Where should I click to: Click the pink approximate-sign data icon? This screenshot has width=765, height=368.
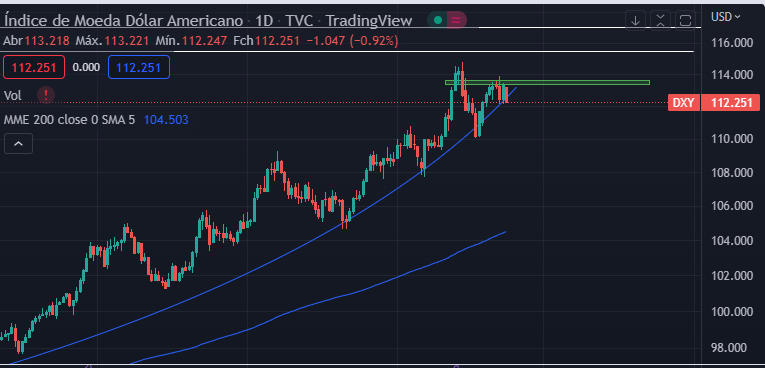(x=456, y=20)
